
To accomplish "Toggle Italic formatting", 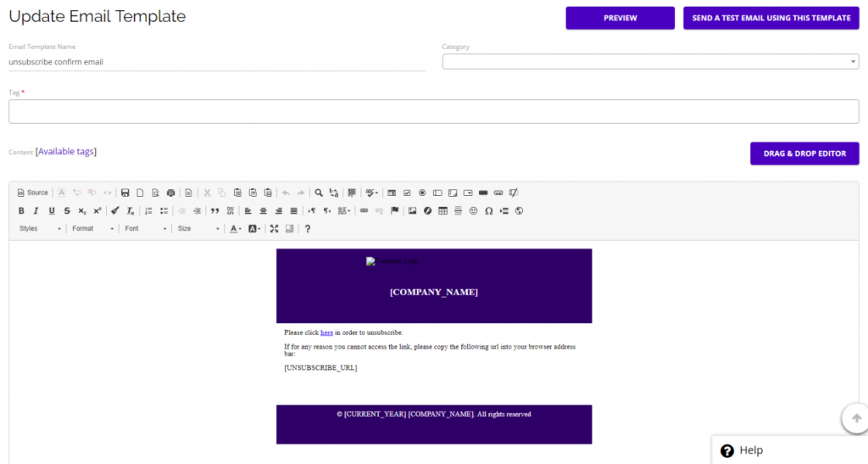I will (x=36, y=210).
